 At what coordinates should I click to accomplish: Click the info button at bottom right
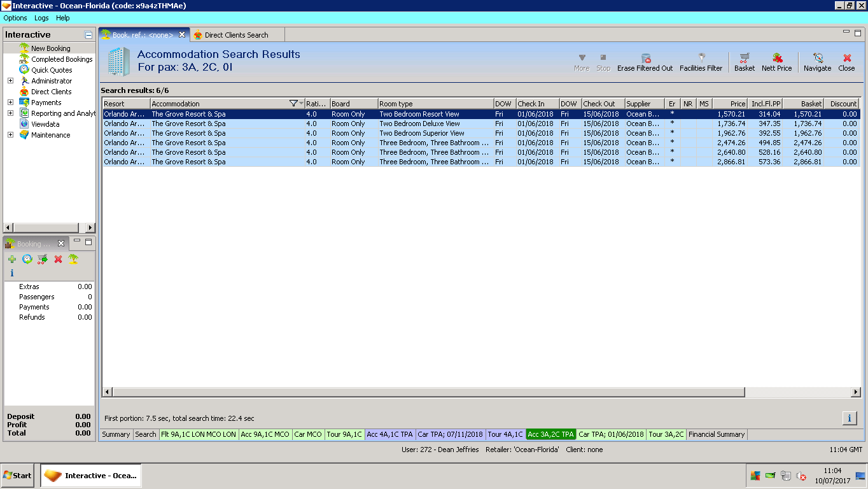[849, 418]
